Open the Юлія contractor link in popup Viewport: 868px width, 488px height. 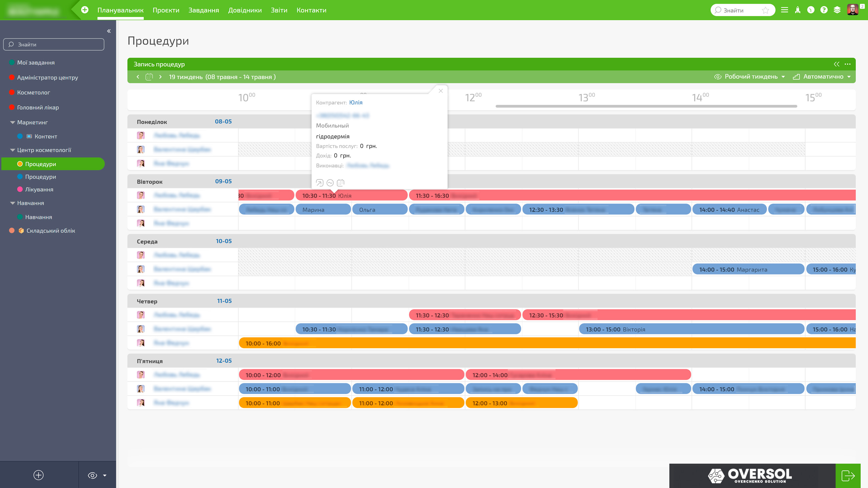pos(356,102)
